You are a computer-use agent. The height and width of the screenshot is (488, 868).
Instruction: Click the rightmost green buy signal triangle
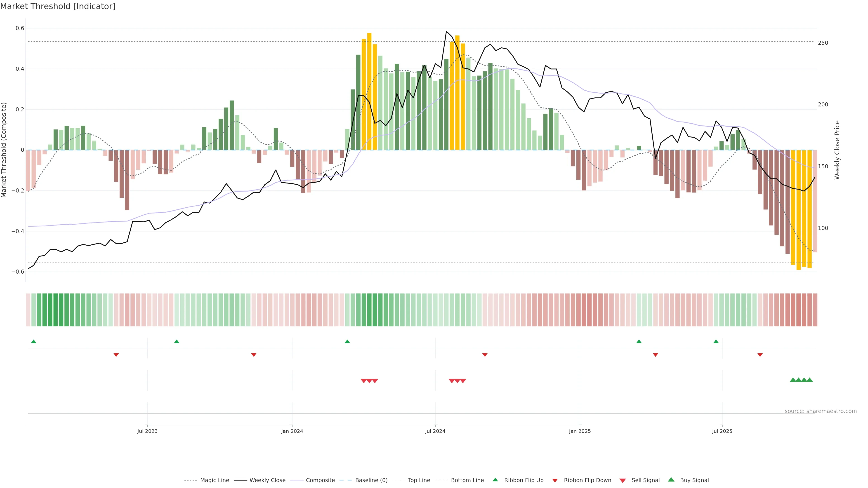pyautogui.click(x=810, y=380)
